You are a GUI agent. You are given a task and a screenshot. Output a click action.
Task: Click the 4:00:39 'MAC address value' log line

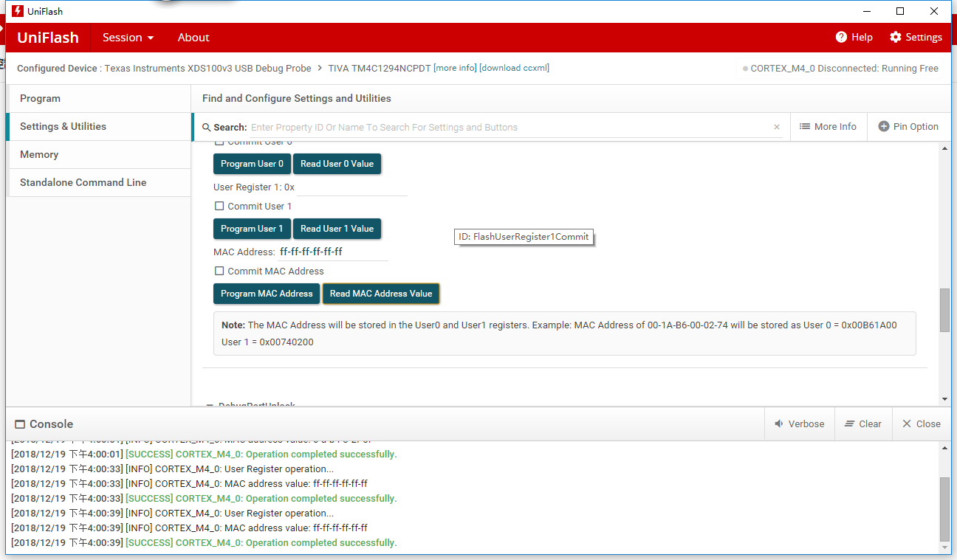click(189, 528)
